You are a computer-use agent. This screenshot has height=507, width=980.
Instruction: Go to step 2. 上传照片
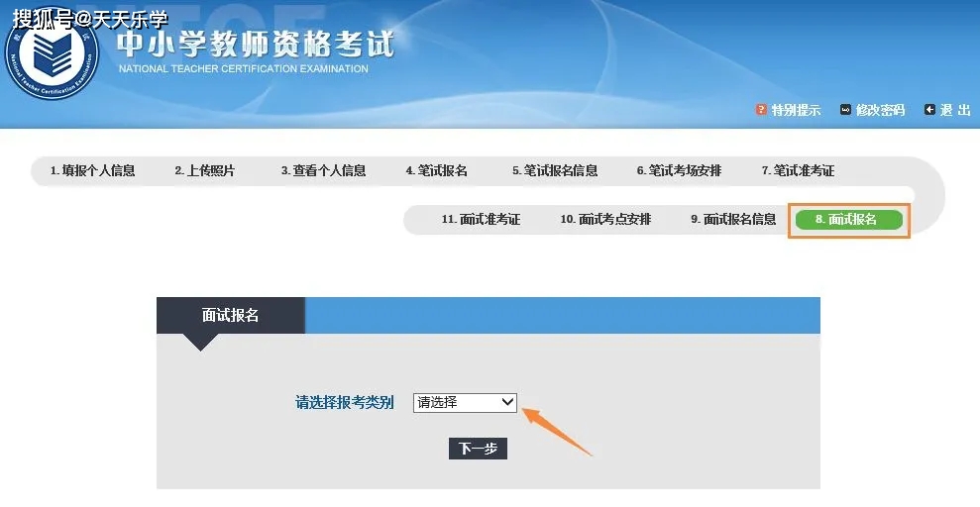tap(205, 170)
